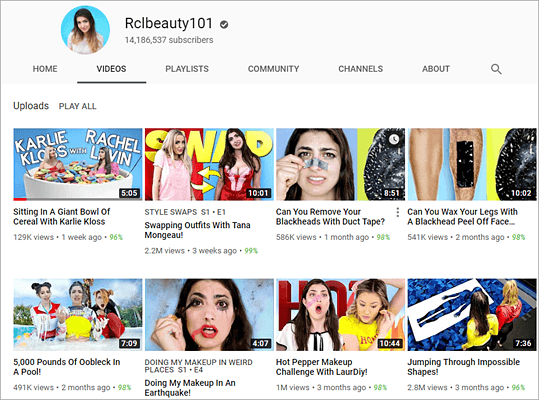
Task: Click the PLAY ALL button
Action: click(x=77, y=106)
